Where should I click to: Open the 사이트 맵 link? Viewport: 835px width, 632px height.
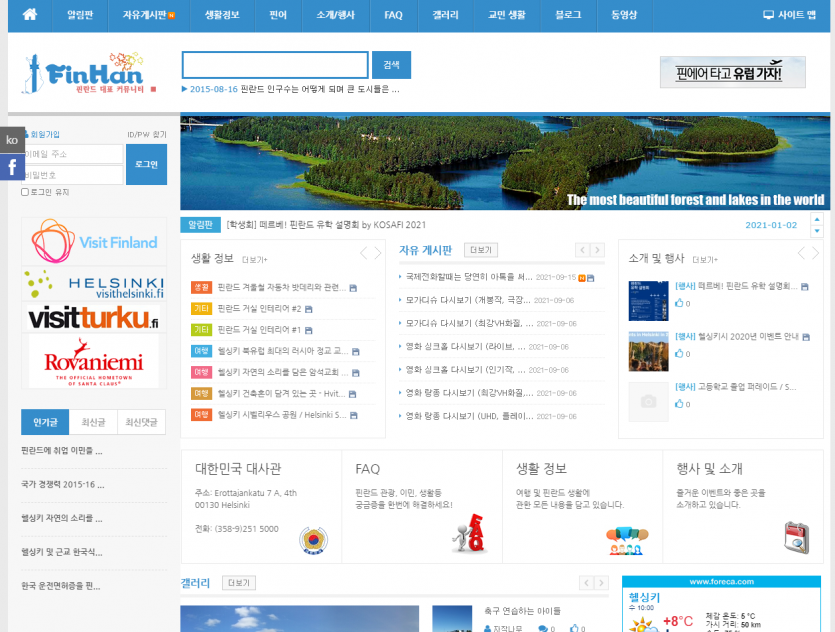(796, 15)
